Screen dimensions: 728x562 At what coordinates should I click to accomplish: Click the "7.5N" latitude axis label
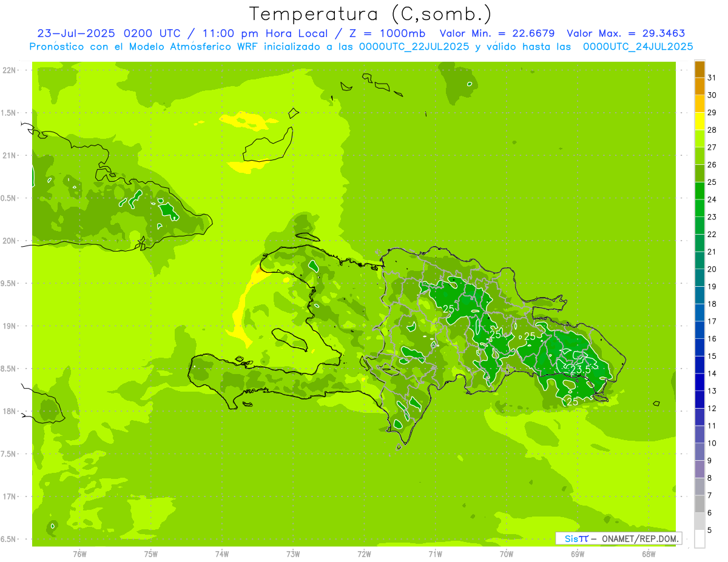(x=8, y=453)
